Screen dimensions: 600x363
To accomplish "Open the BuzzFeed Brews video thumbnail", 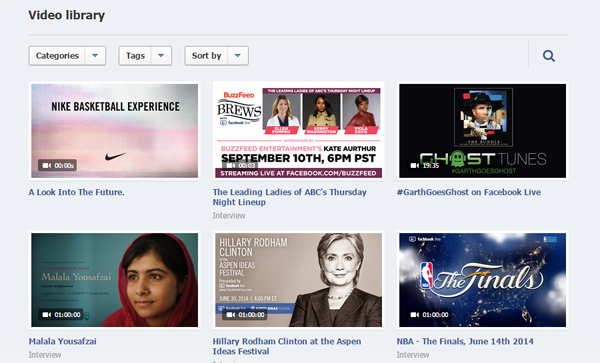I will point(298,131).
